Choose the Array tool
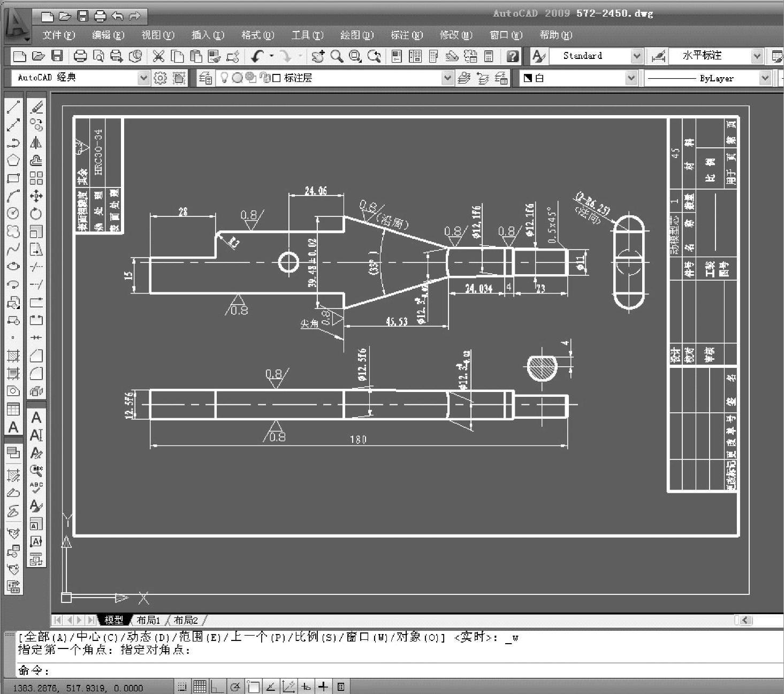The image size is (784, 694). click(x=36, y=178)
